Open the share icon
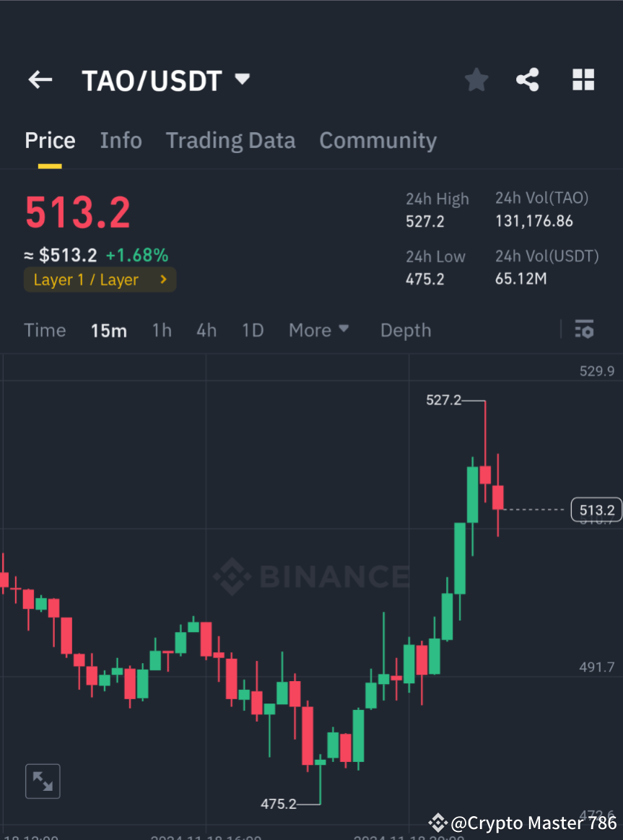Screen dimensions: 623x840 tap(528, 79)
